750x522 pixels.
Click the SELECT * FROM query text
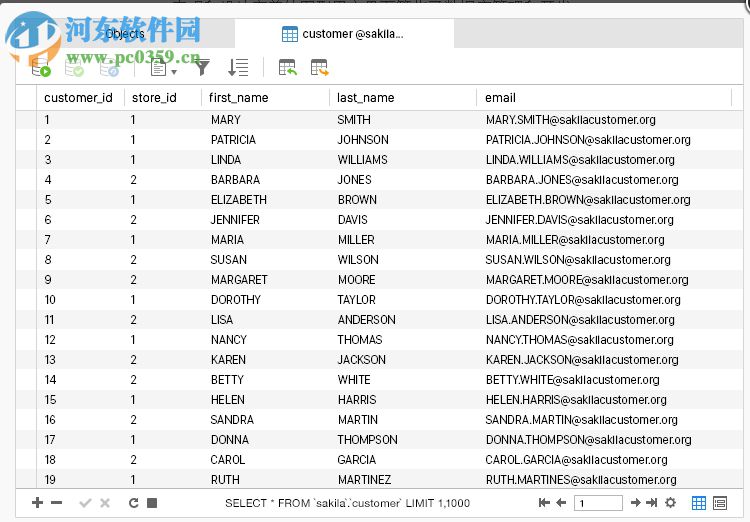[348, 503]
